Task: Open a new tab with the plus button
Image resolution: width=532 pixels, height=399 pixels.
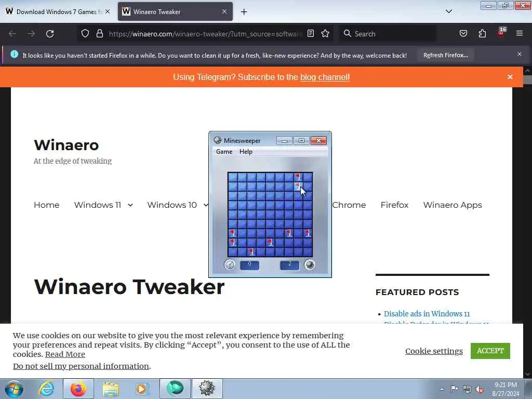Action: (x=244, y=12)
